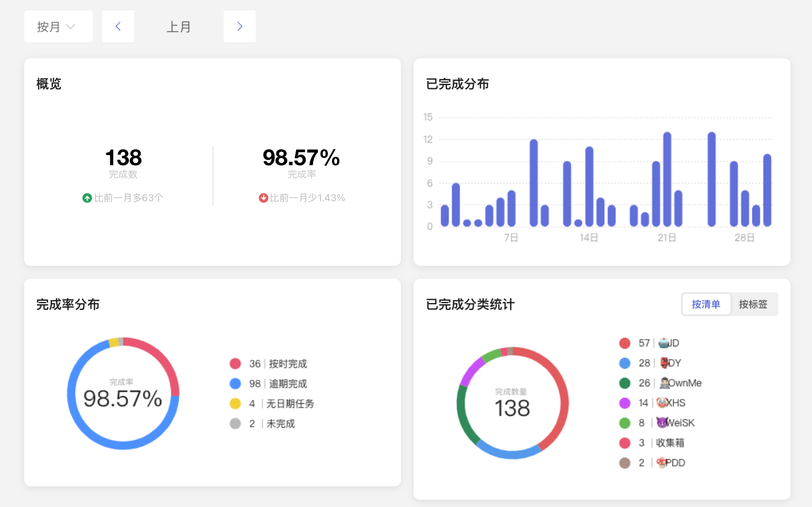Click the JD list emoji icon
Viewport: 812px width, 507px height.
coord(663,343)
